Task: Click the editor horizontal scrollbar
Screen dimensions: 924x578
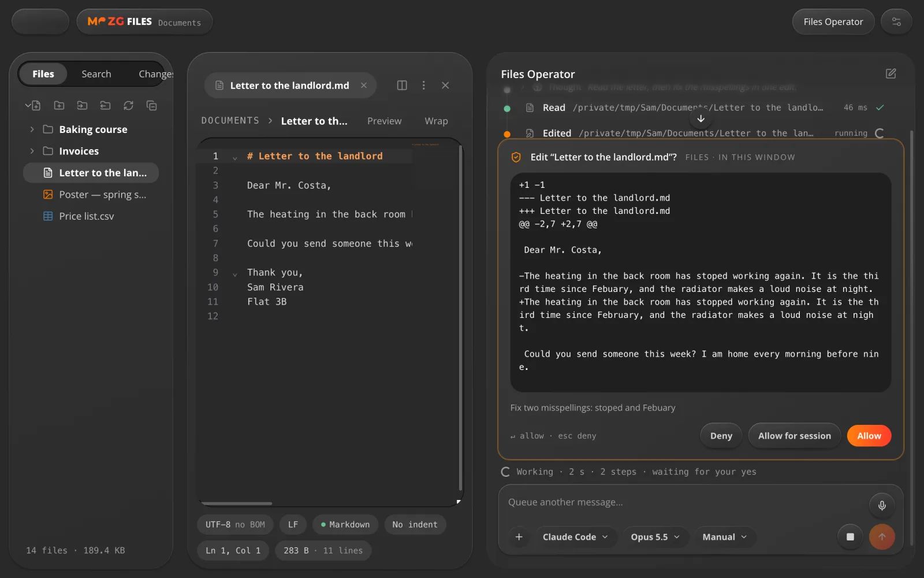Action: [236, 503]
